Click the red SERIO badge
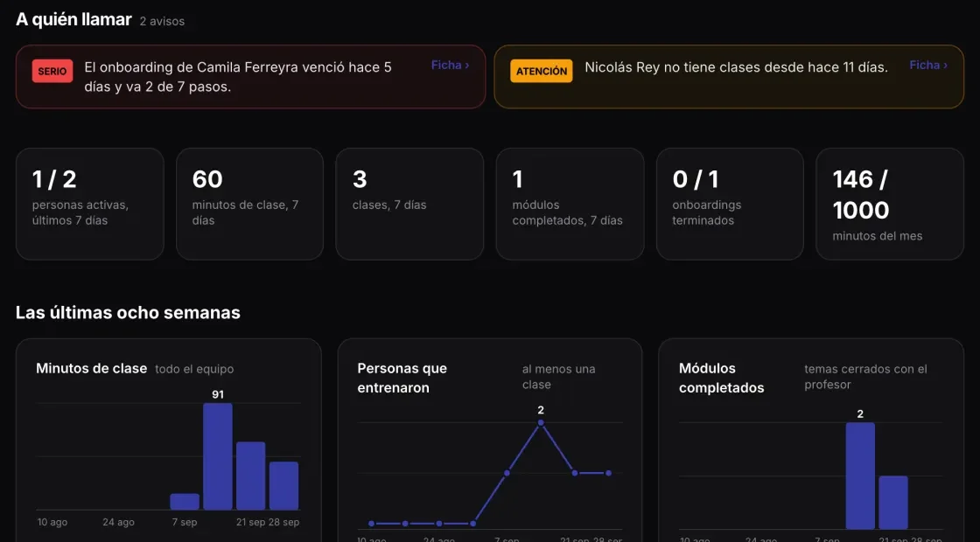The height and width of the screenshot is (542, 980). coord(52,71)
